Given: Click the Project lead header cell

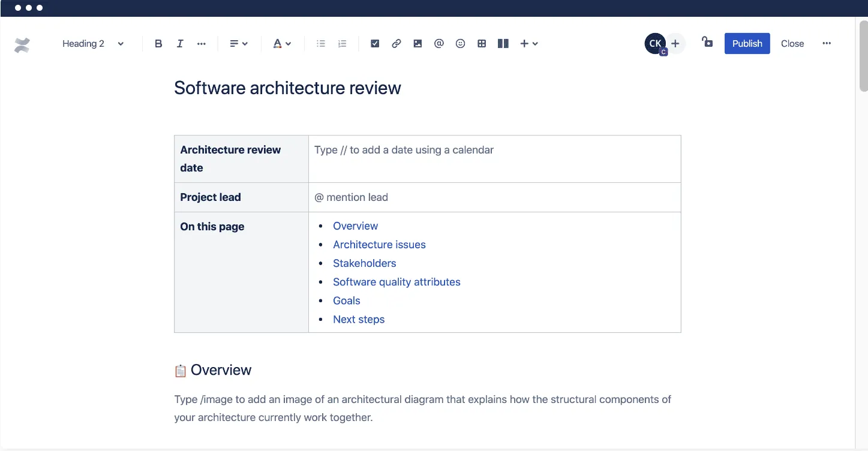Looking at the screenshot, I should coord(241,197).
